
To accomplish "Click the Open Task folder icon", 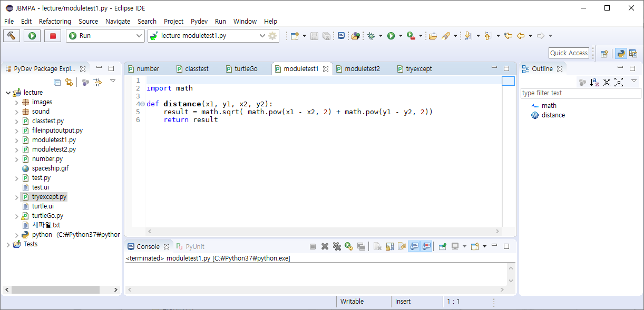I will point(433,36).
